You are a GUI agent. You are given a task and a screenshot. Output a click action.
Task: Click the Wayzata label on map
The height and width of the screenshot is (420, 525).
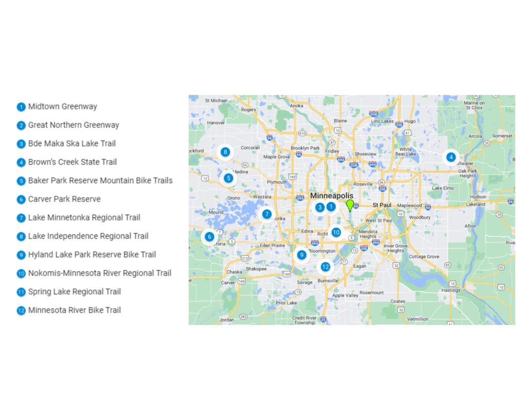(x=262, y=197)
